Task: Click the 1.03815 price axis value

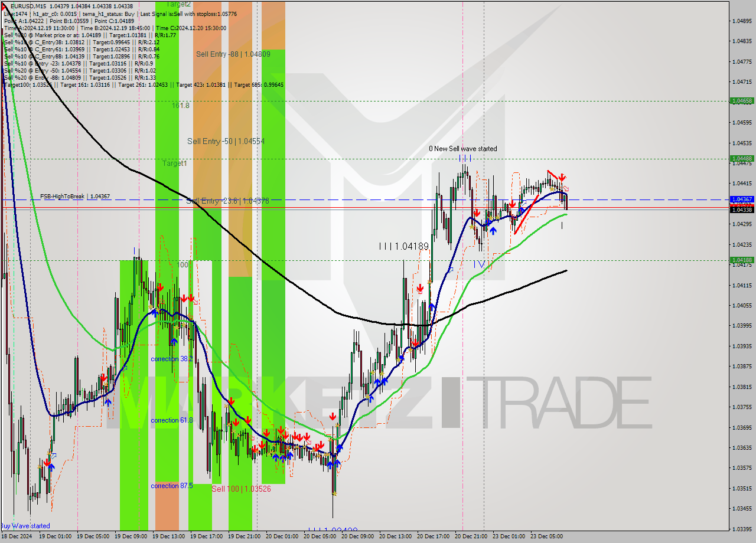Action: point(742,387)
